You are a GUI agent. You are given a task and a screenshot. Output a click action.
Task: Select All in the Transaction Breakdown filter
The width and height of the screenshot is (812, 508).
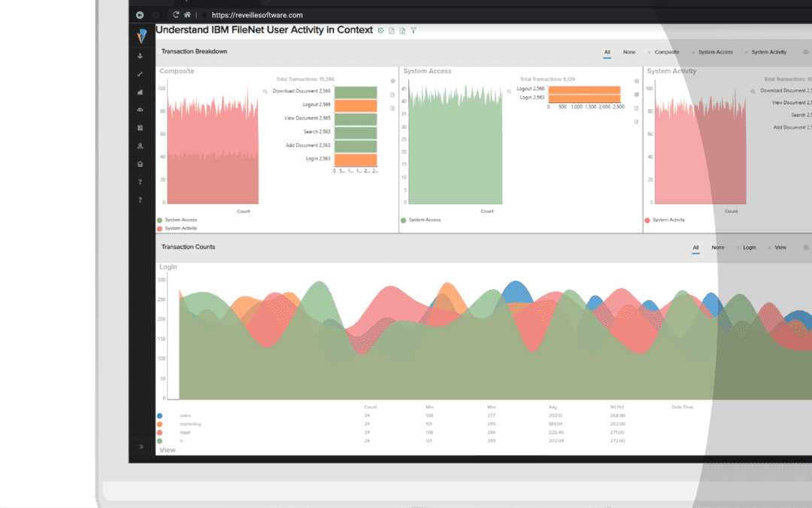607,53
